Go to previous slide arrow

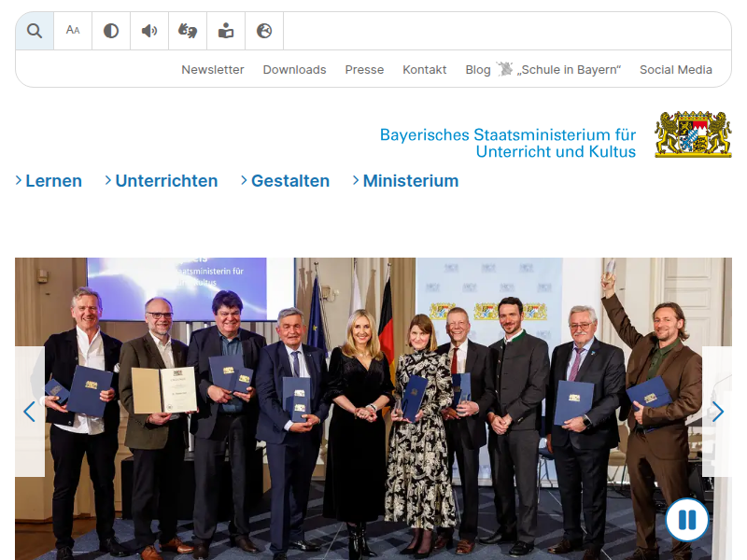(x=30, y=412)
